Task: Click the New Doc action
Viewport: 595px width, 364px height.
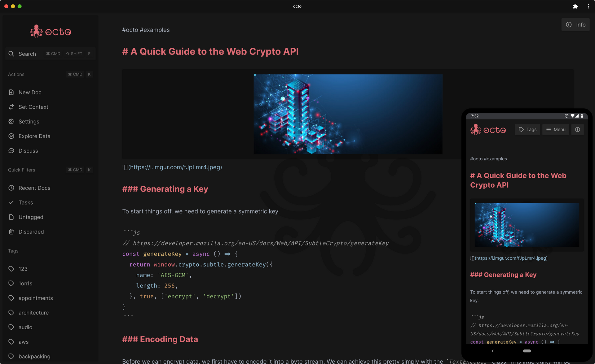Action: pos(30,92)
